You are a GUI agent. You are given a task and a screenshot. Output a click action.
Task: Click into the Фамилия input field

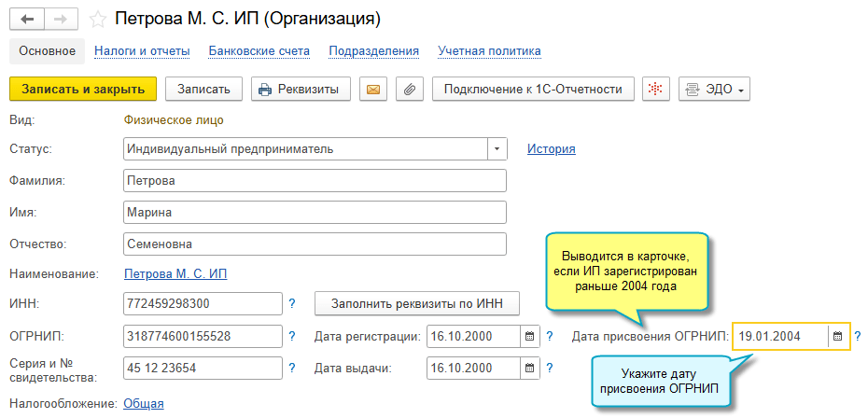click(315, 180)
